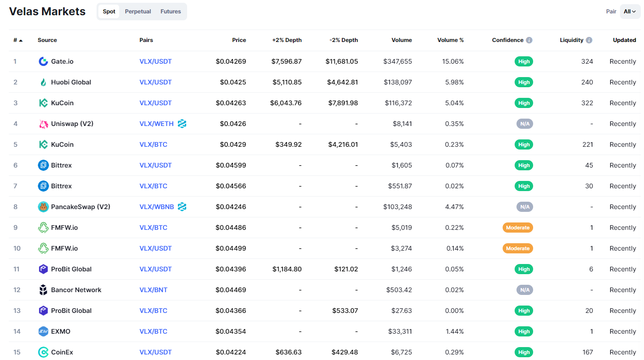Click the FMFW.io logo in row 10
The height and width of the screenshot is (360, 644).
click(x=43, y=248)
